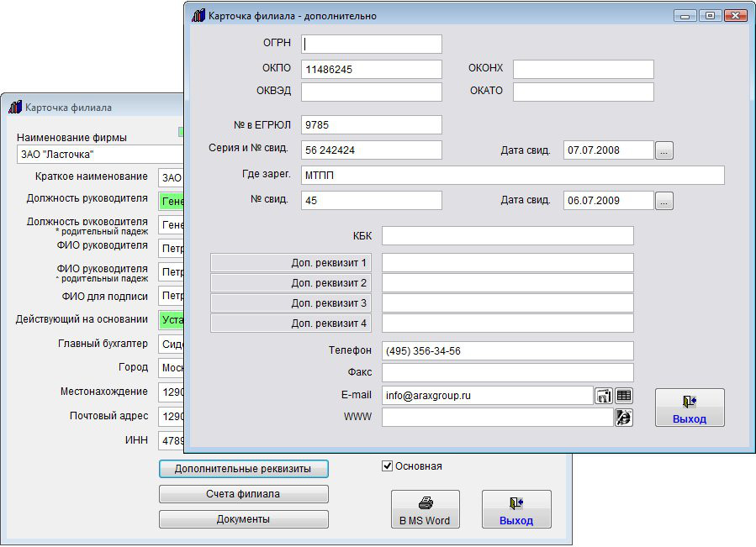Click the ИНН field in Карточка филиала
The image size is (756, 547).
pos(172,440)
